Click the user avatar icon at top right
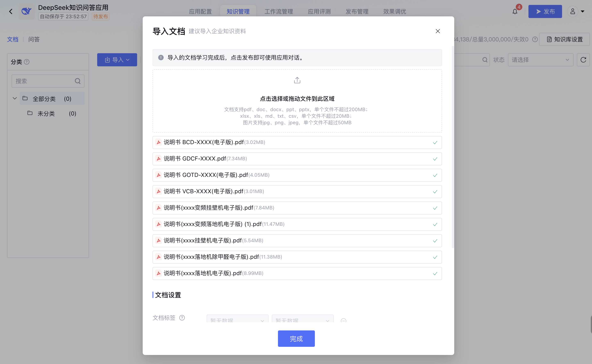The height and width of the screenshot is (364, 592). click(573, 11)
